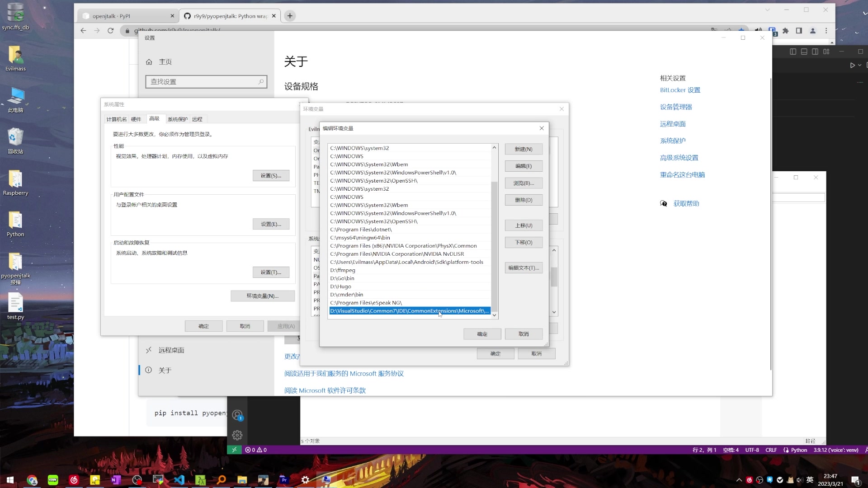Open the run options dropdown beside the Run button
Screen dimensions: 868x488
pos(859,66)
